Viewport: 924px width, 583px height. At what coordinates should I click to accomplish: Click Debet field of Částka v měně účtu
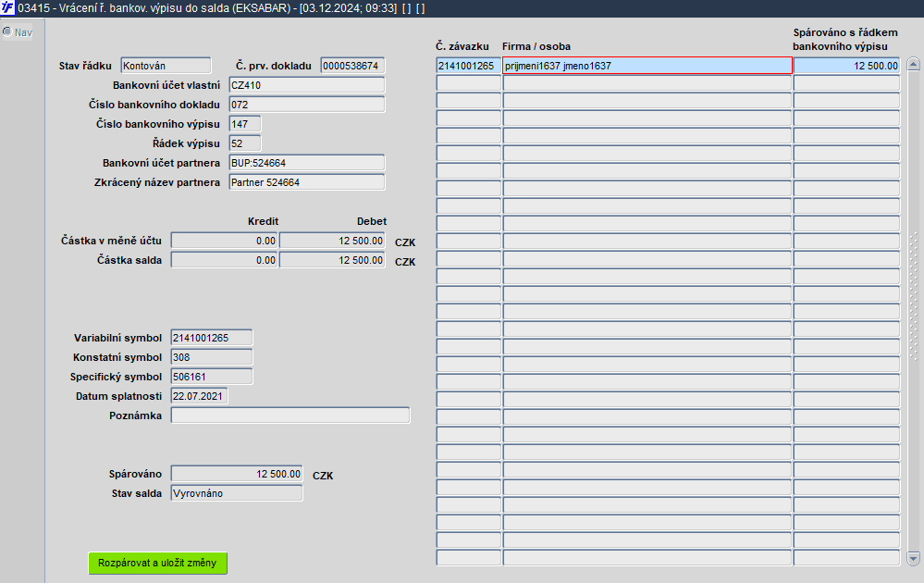tap(332, 241)
